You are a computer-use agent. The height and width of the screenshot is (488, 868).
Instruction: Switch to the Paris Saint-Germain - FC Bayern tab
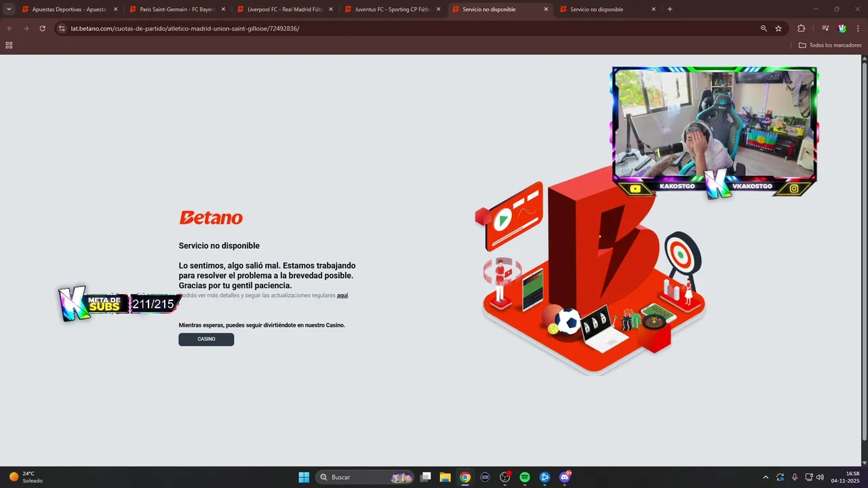tap(178, 9)
